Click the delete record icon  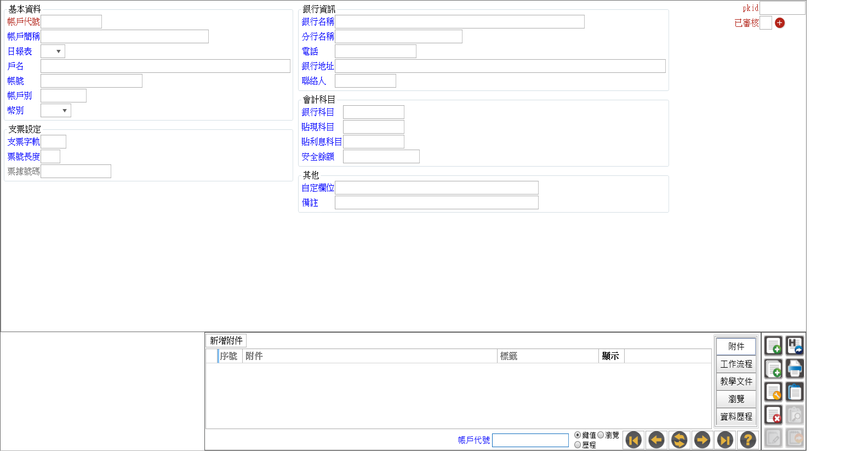(773, 415)
